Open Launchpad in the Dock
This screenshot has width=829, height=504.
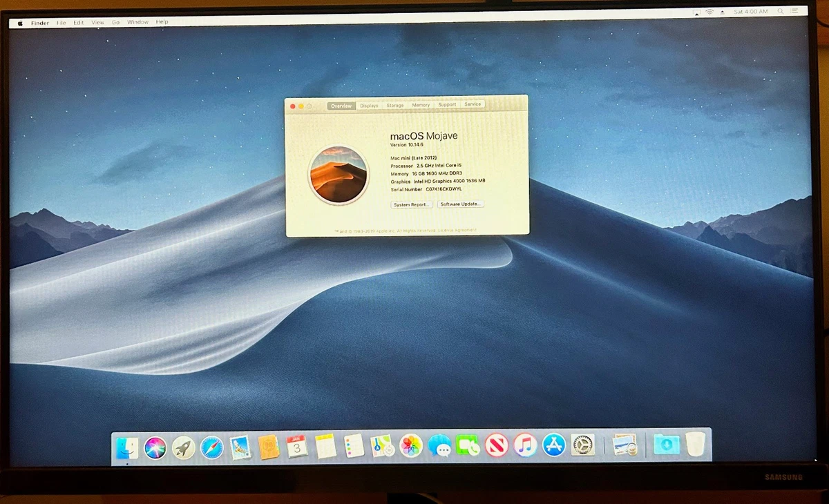(x=182, y=446)
